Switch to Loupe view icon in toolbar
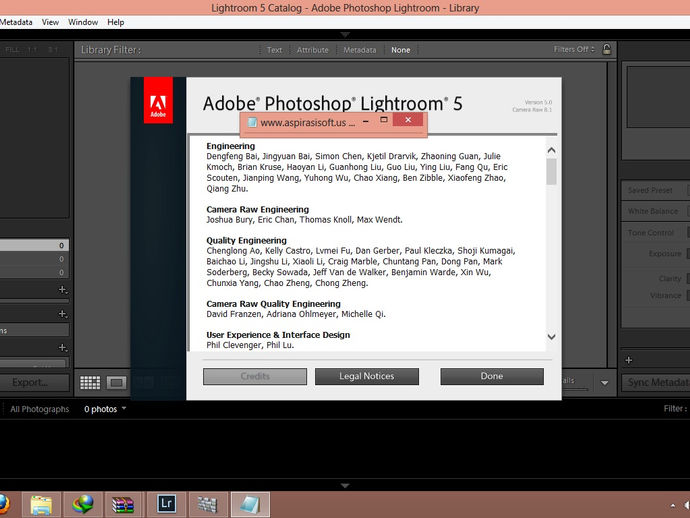Image resolution: width=690 pixels, height=518 pixels. pos(116,382)
